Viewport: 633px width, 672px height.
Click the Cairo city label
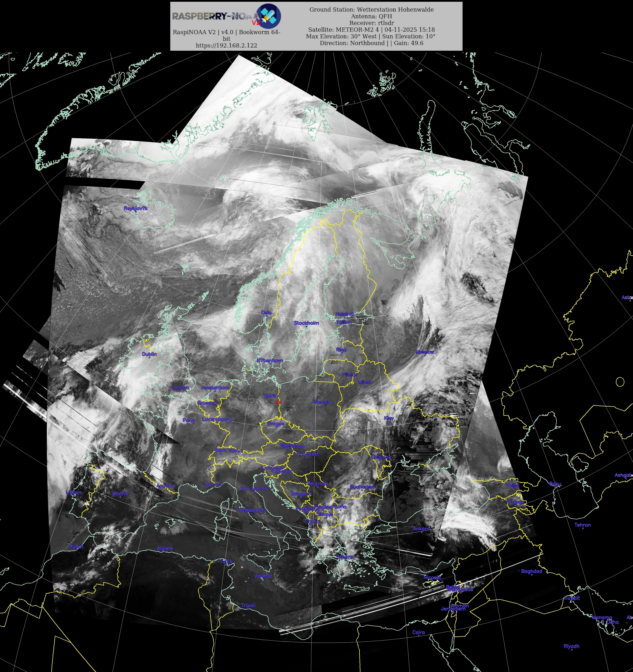[418, 632]
